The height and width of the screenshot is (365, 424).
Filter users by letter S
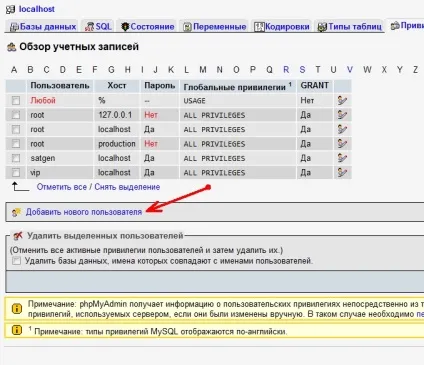click(302, 70)
